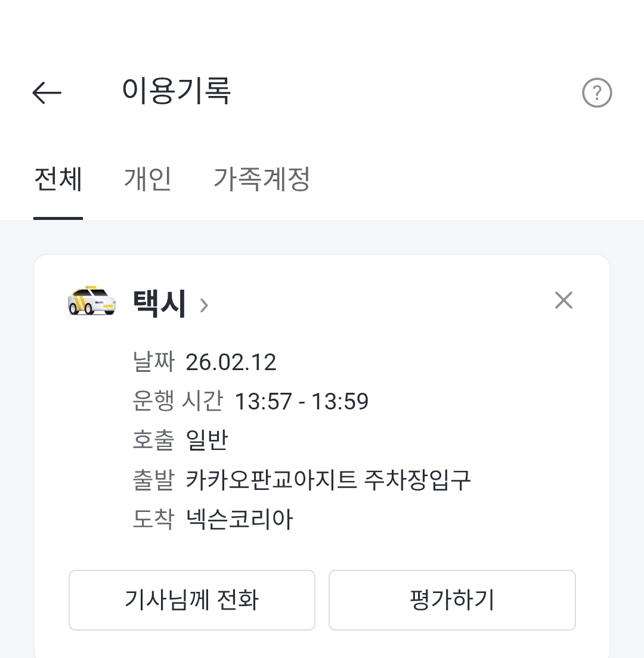The width and height of the screenshot is (644, 658).
Task: Click the 카카오판교아지트 주차장입구 departure address
Action: click(328, 480)
